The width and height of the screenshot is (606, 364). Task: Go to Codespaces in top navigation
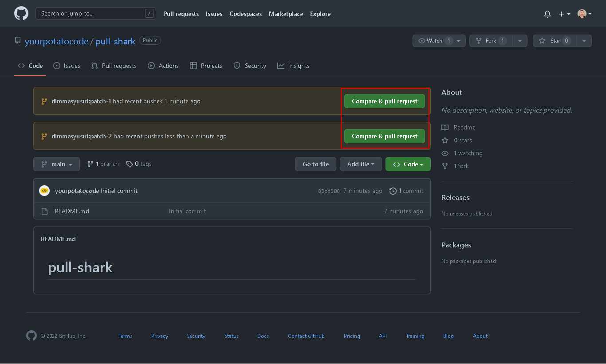pyautogui.click(x=245, y=14)
